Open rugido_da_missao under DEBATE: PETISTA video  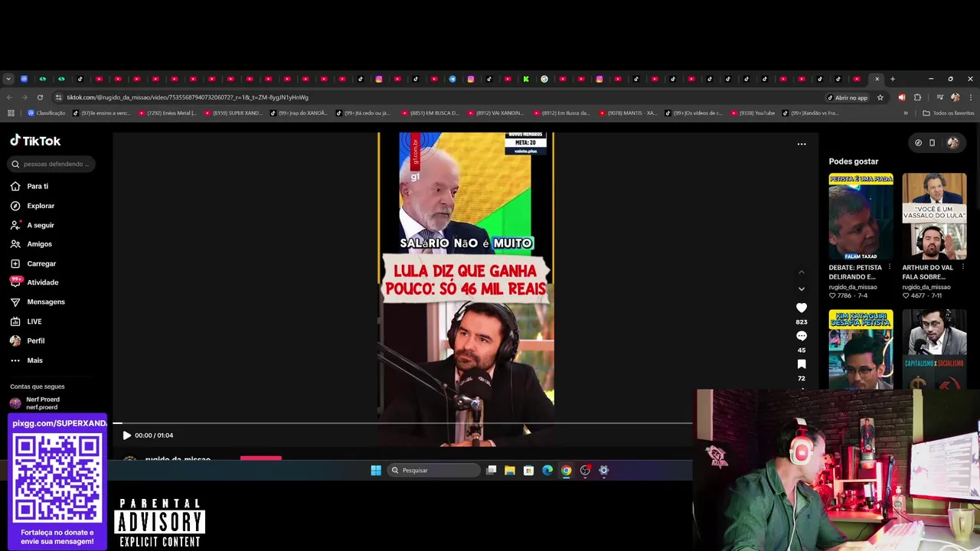pyautogui.click(x=853, y=287)
